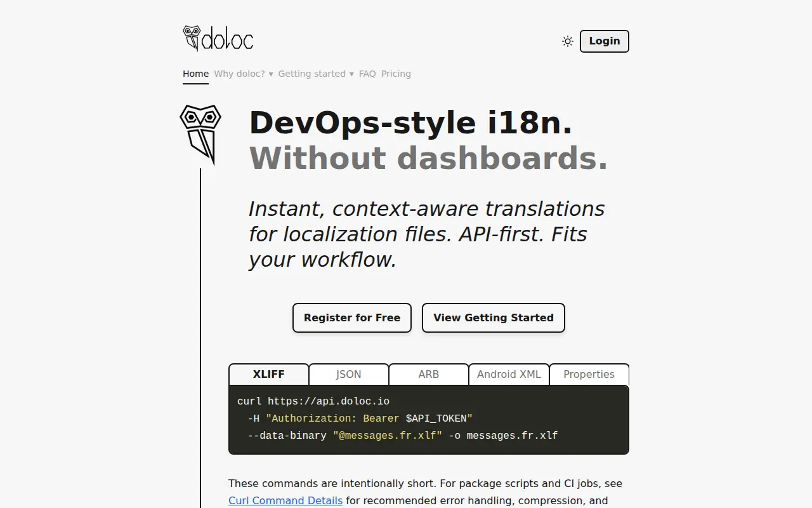Open the FAQ navigation link
812x508 pixels.
(367, 74)
